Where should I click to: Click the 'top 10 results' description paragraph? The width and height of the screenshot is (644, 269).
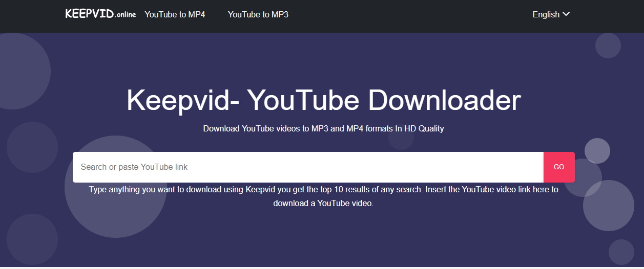pos(323,189)
